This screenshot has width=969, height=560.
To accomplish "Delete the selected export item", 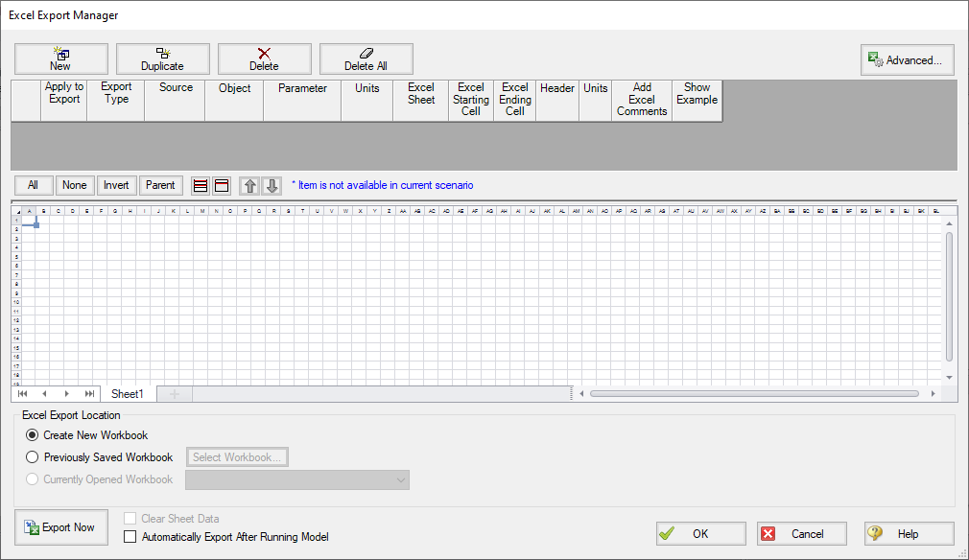I will click(x=265, y=58).
